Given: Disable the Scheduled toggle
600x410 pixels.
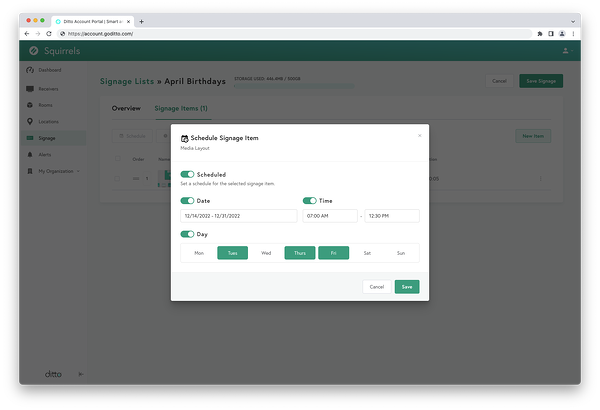Looking at the screenshot, I should 187,174.
